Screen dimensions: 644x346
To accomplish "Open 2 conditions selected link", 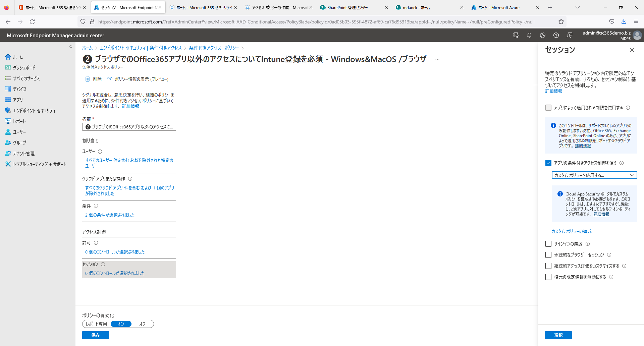I will 110,215.
